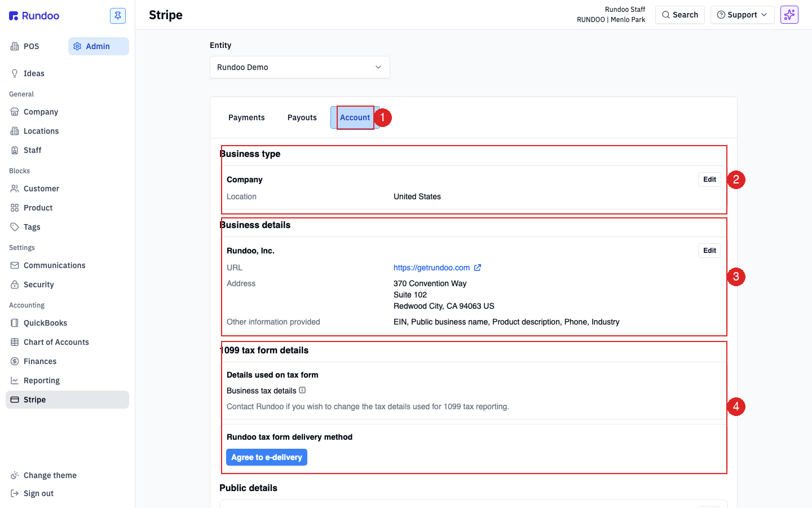Open Reporting in the sidebar
The width and height of the screenshot is (812, 508).
coord(67,380)
